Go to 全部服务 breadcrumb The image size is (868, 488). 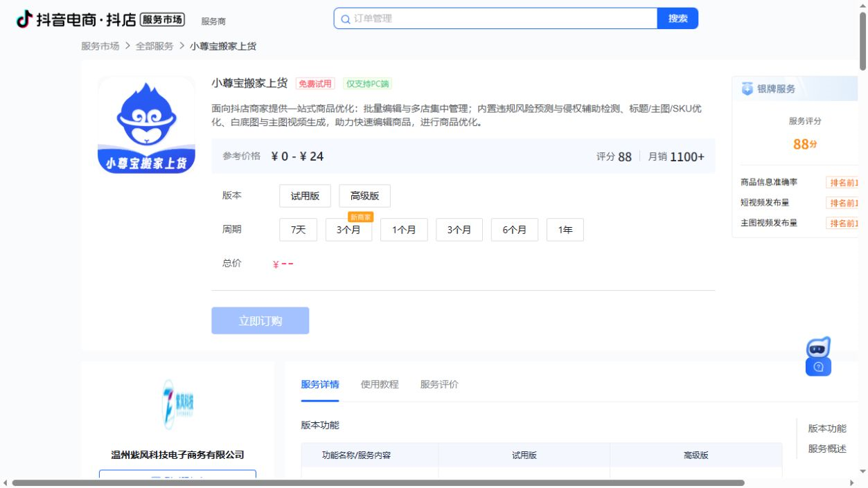(154, 46)
